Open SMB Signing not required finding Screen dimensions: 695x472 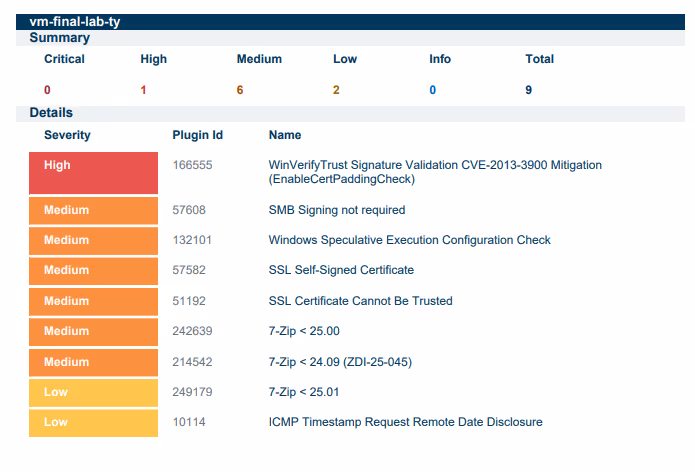337,210
